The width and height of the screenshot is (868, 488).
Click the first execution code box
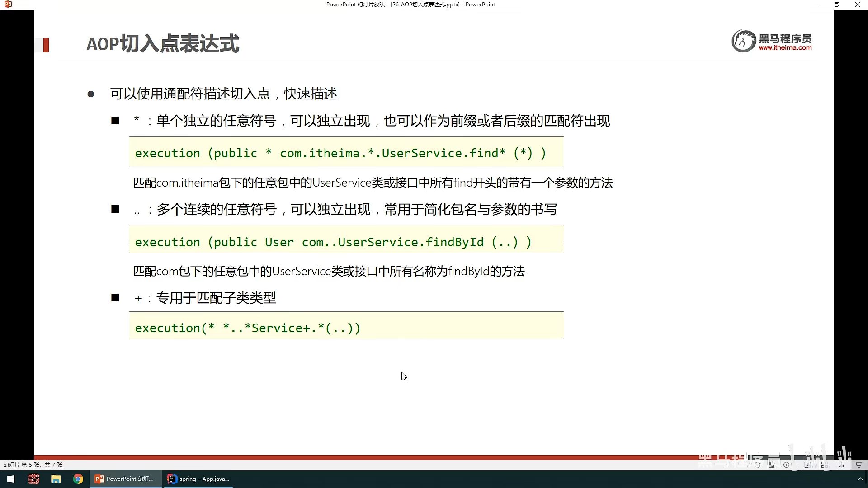pyautogui.click(x=346, y=152)
